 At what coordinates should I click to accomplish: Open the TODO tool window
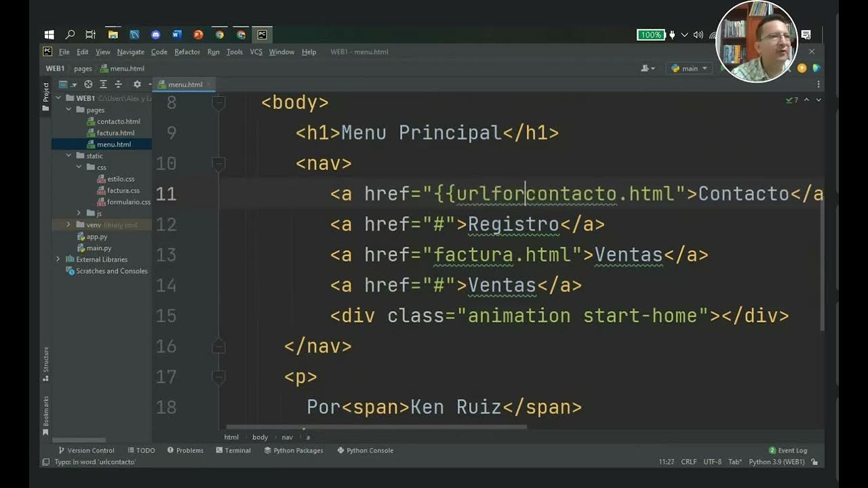[x=141, y=451]
